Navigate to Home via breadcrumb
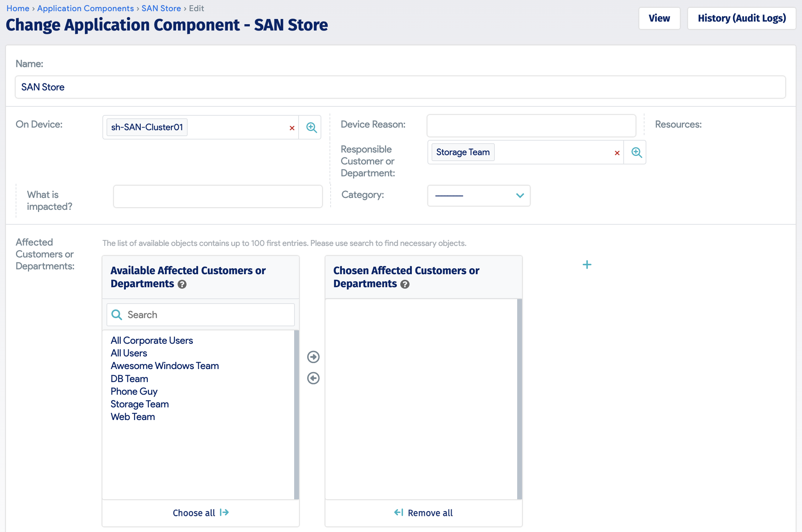 [17, 8]
